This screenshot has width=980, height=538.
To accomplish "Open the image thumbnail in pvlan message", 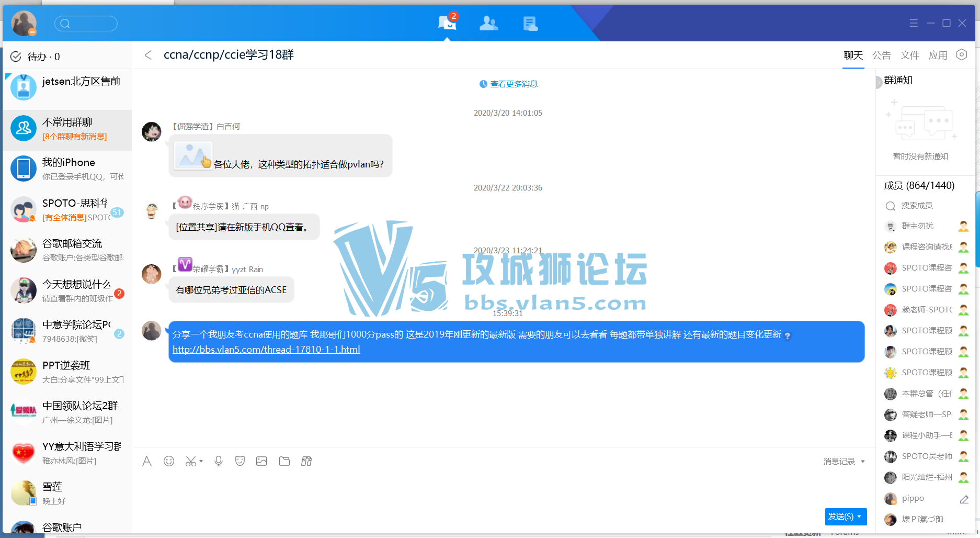I will (x=192, y=156).
